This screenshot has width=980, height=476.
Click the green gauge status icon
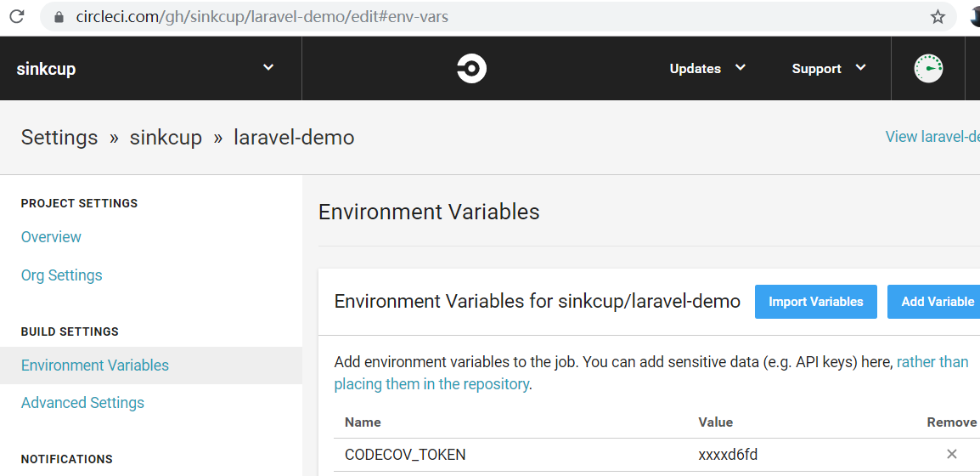928,69
